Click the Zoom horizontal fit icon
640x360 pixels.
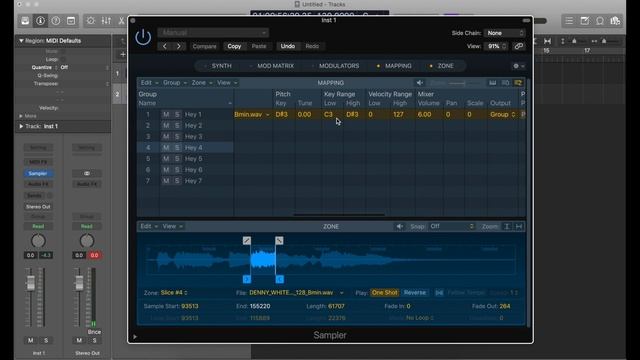point(519,227)
